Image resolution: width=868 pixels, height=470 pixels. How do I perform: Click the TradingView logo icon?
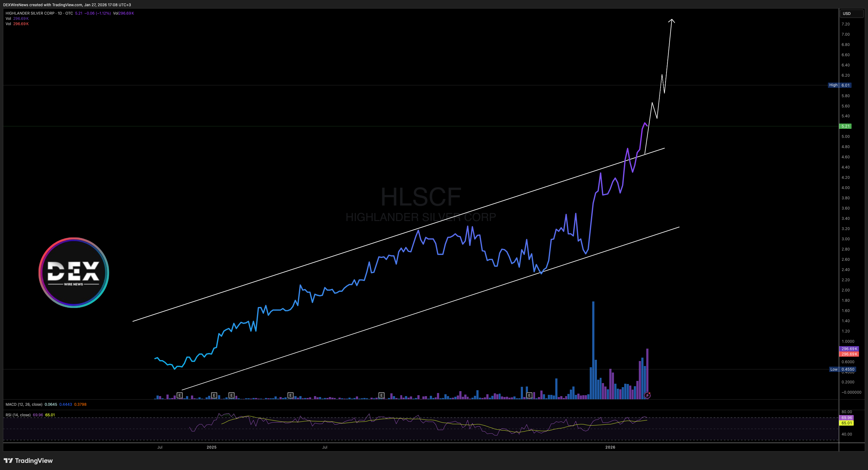pos(8,461)
